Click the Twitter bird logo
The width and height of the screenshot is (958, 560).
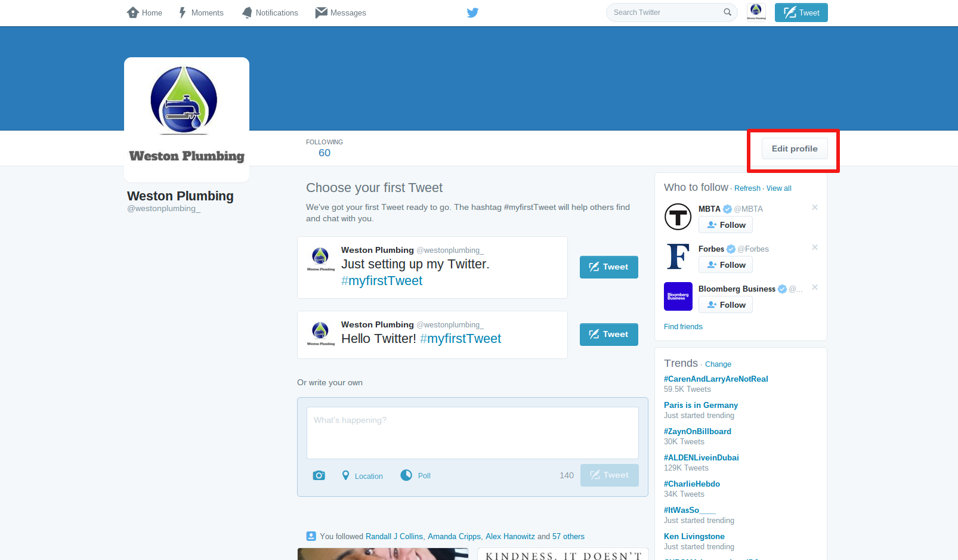click(472, 13)
